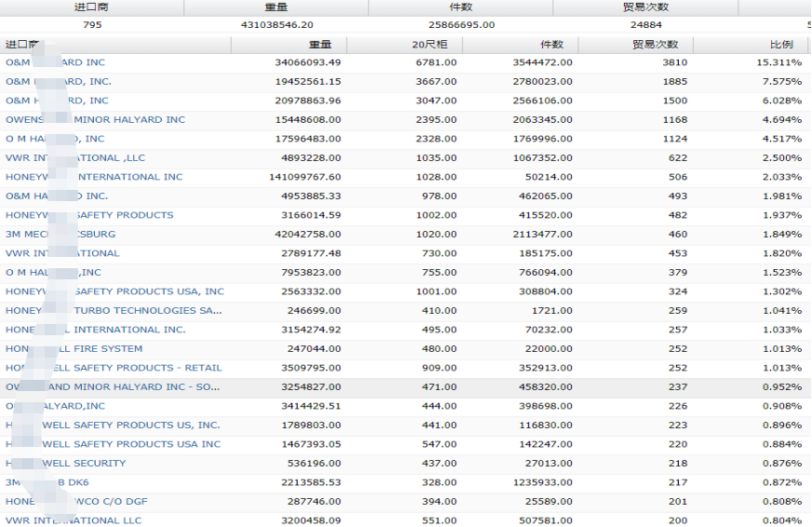Screen dimensions: 812x527
Task: Open VWR INTERNATIONAL link with 453 trades
Action: coord(62,253)
